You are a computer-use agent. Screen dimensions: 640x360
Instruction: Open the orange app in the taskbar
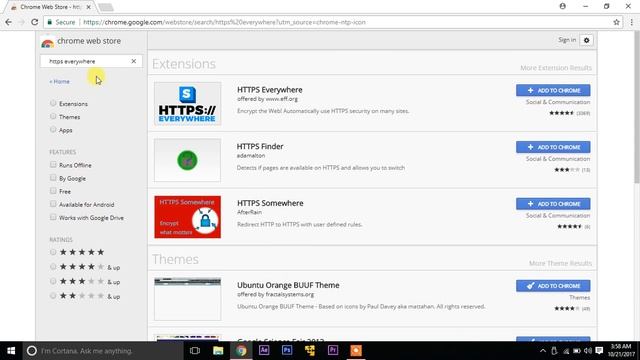click(x=356, y=351)
